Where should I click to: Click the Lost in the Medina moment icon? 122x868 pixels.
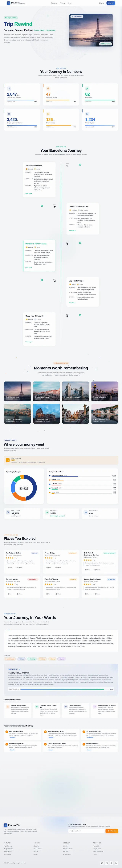[x=66, y=707]
